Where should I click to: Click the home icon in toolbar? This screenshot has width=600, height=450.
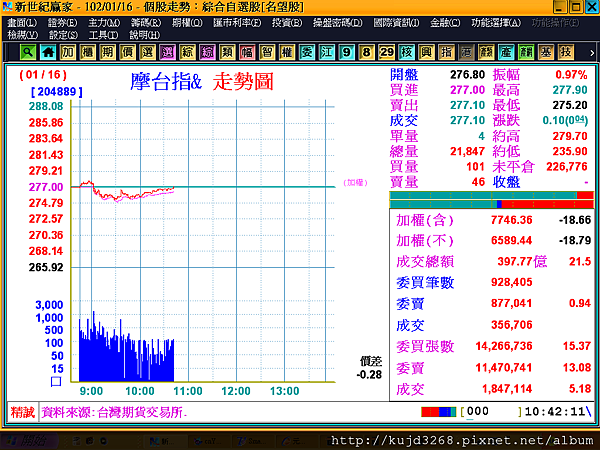(x=48, y=52)
